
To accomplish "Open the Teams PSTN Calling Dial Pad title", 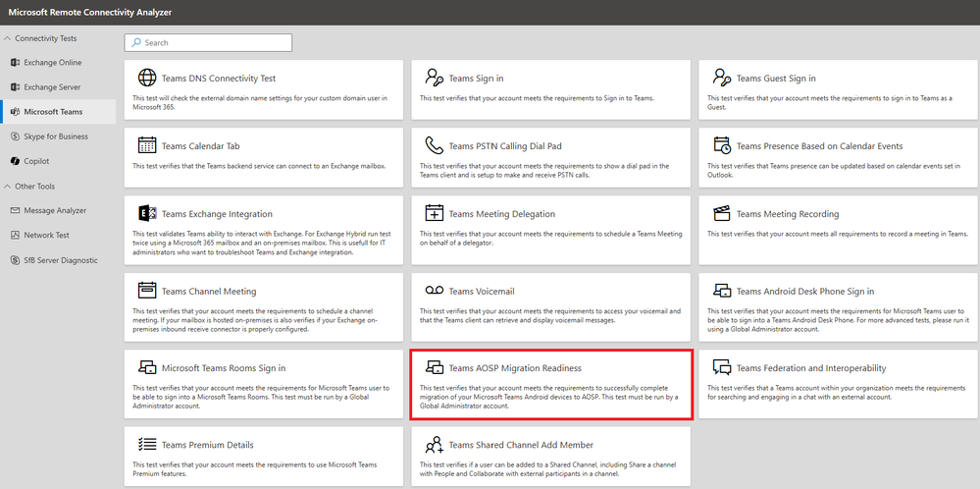I will pyautogui.click(x=505, y=145).
